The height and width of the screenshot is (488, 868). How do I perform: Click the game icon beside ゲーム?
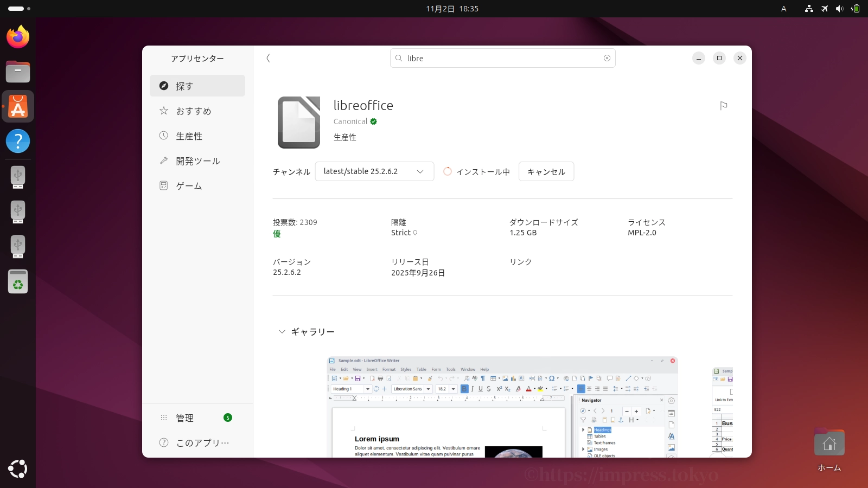pyautogui.click(x=164, y=185)
